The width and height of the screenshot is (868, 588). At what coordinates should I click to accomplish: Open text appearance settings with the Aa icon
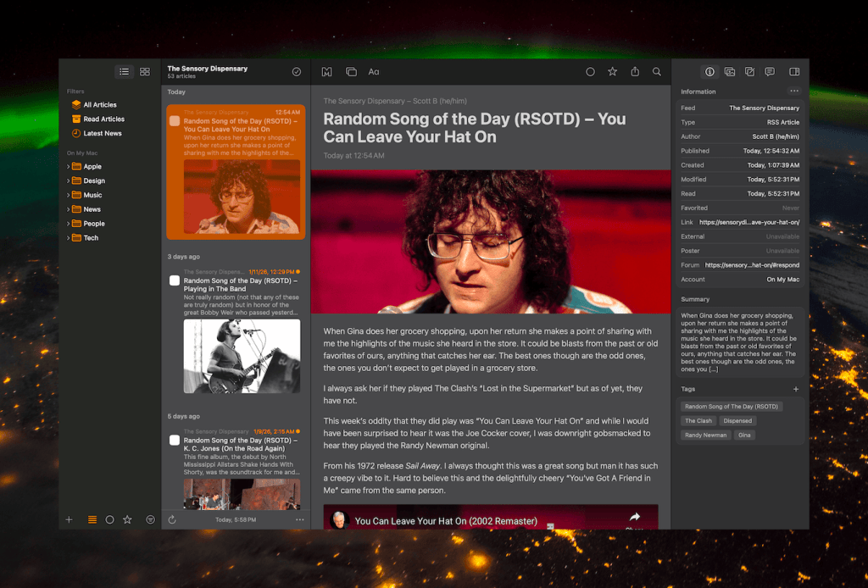[x=373, y=72]
